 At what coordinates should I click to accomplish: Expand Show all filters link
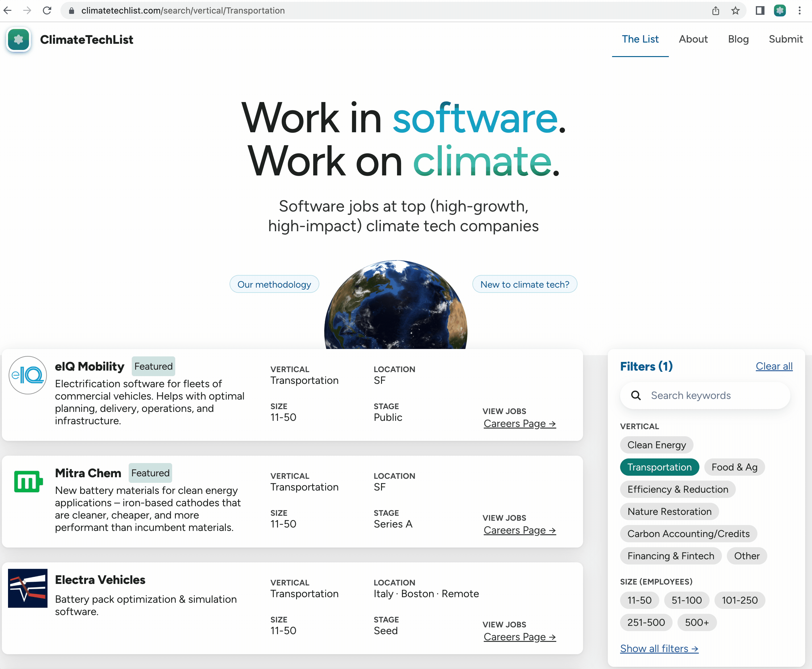pos(659,649)
